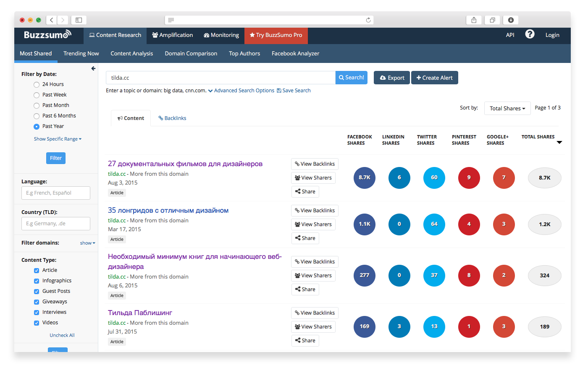
Task: Click the BuzzSumo logo
Action: (x=47, y=35)
